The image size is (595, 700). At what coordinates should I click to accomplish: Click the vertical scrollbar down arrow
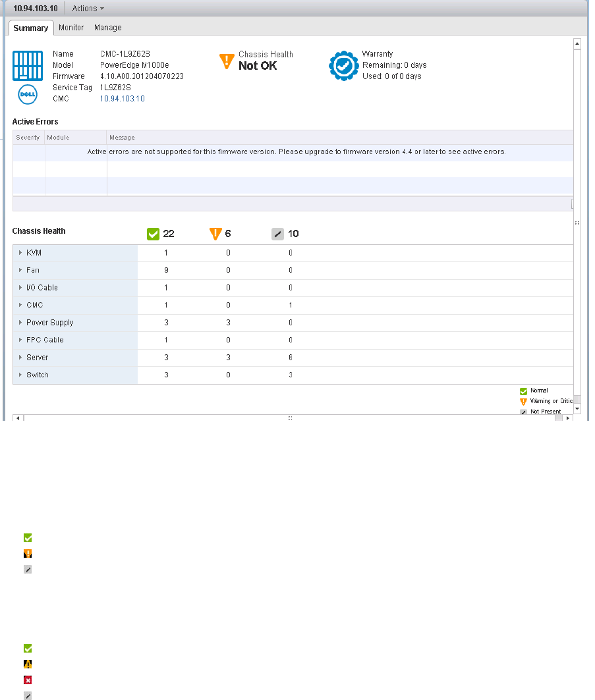pyautogui.click(x=577, y=408)
